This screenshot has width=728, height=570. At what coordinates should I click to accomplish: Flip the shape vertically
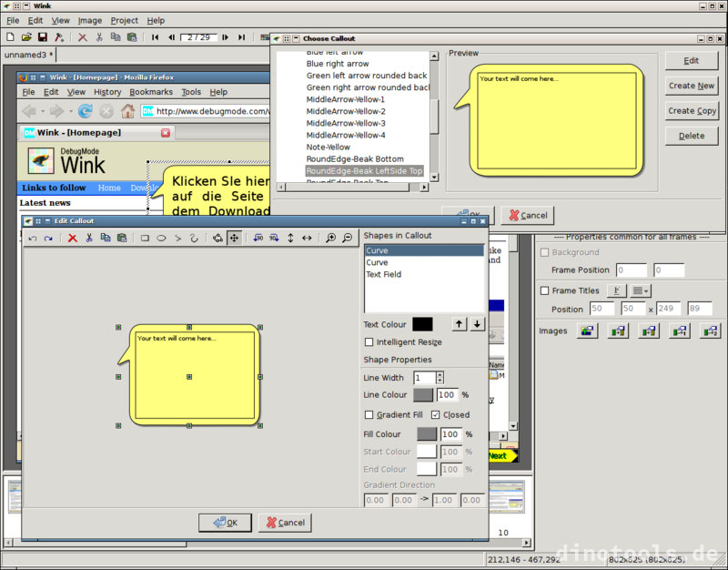click(x=290, y=239)
